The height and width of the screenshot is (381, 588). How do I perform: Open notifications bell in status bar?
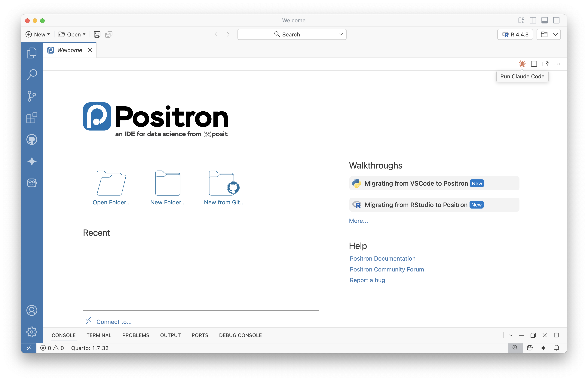tap(557, 348)
